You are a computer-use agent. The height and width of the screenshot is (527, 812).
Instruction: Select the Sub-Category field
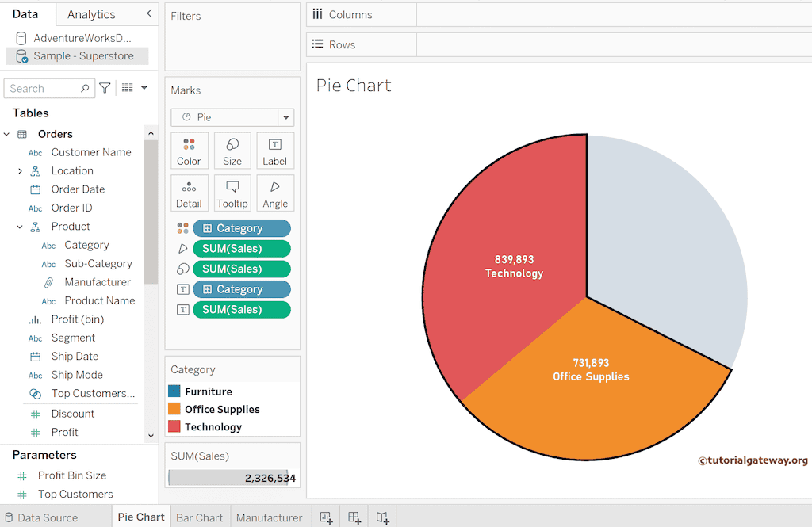98,264
